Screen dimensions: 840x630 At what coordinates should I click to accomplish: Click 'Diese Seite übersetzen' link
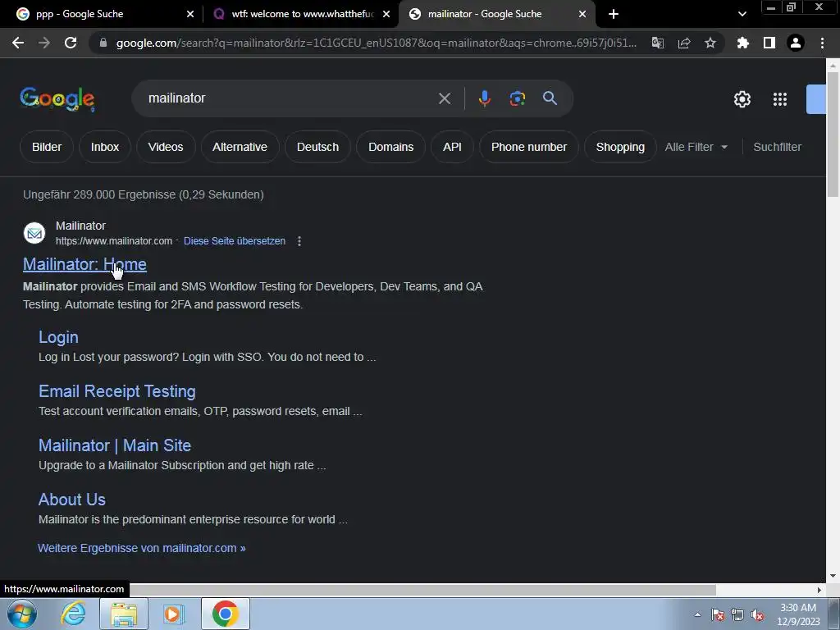coord(235,241)
